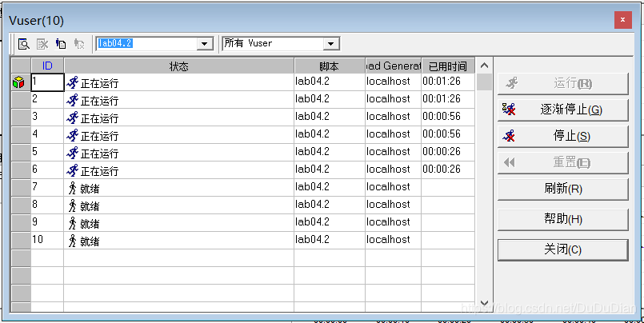This screenshot has width=644, height=323.
Task: Click the 就绪 status text of Vuser 7
Action: (90, 189)
